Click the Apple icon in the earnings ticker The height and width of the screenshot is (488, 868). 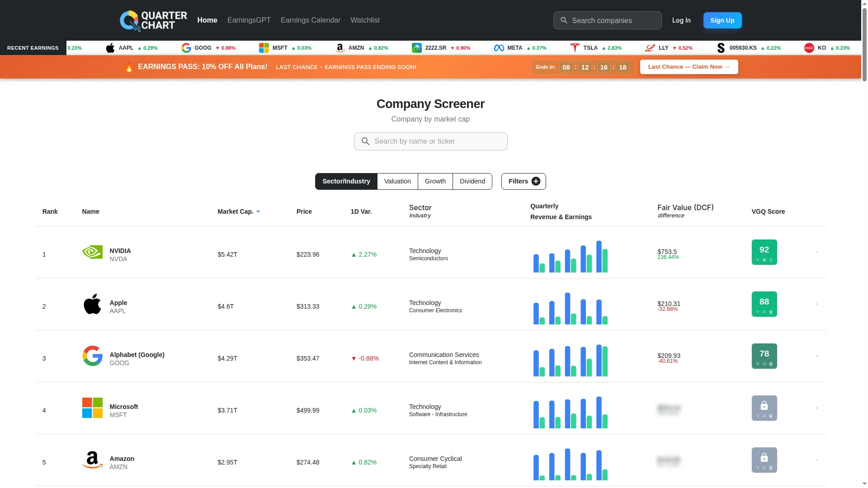point(110,48)
